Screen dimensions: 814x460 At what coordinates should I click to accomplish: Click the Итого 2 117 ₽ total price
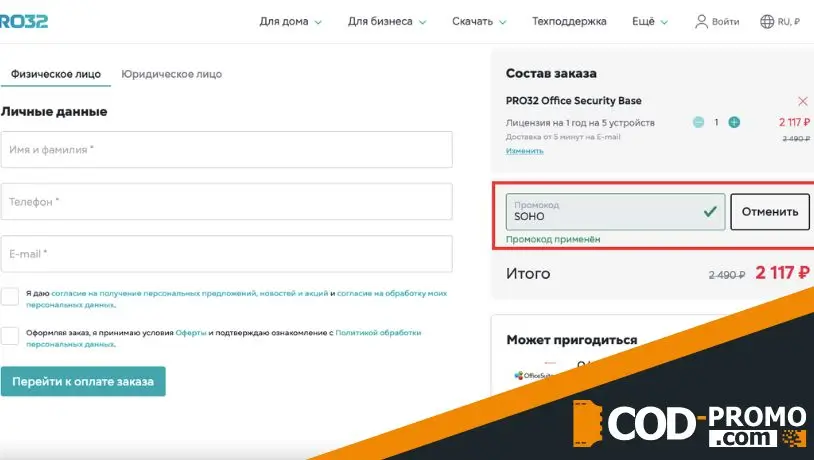coord(782,273)
